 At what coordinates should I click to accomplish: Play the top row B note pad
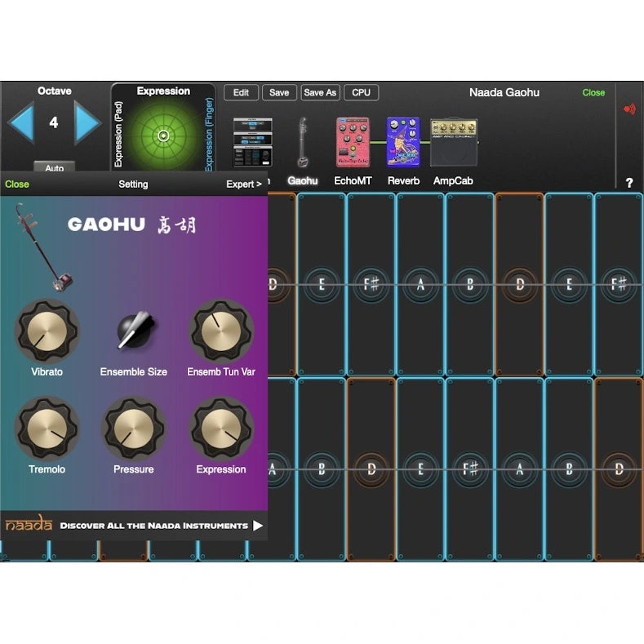point(470,284)
